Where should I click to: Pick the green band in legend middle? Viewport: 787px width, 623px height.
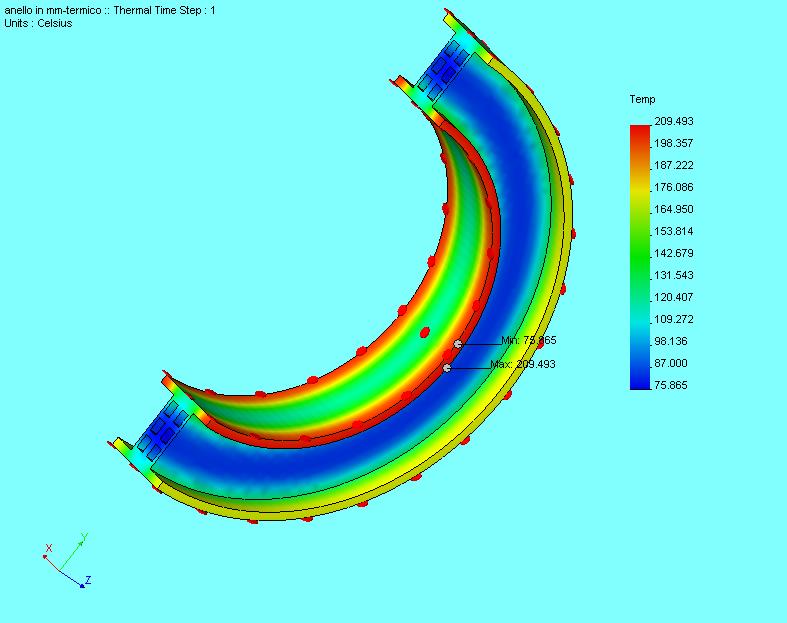[640, 254]
